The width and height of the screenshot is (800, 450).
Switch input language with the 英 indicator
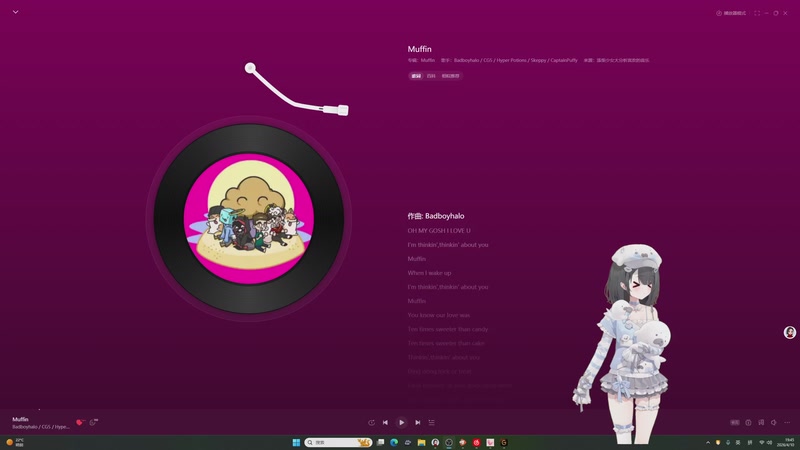738,442
